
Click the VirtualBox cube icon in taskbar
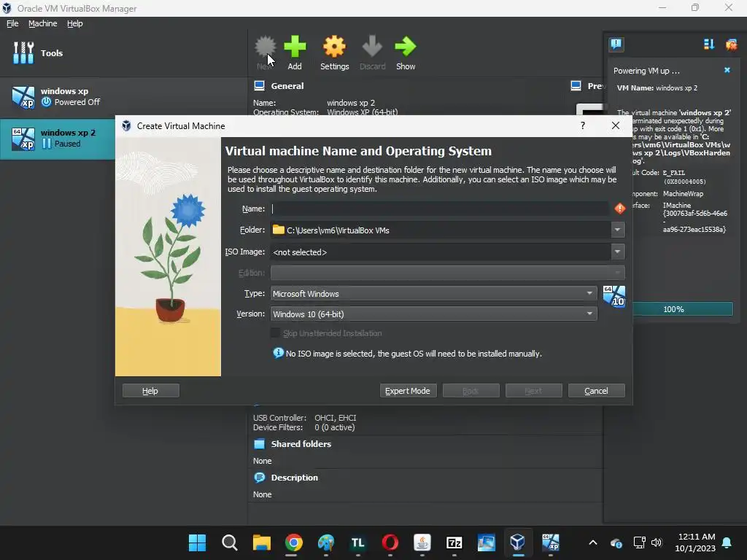point(518,542)
